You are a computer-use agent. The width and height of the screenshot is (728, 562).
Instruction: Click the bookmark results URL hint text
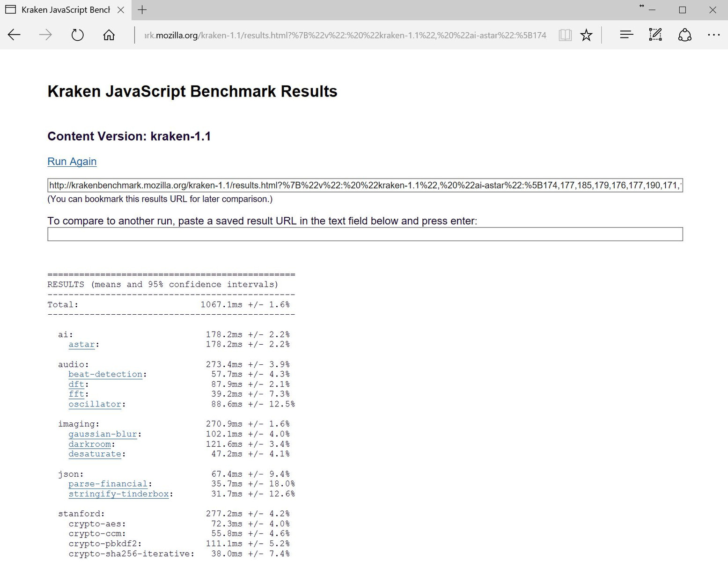pos(160,199)
